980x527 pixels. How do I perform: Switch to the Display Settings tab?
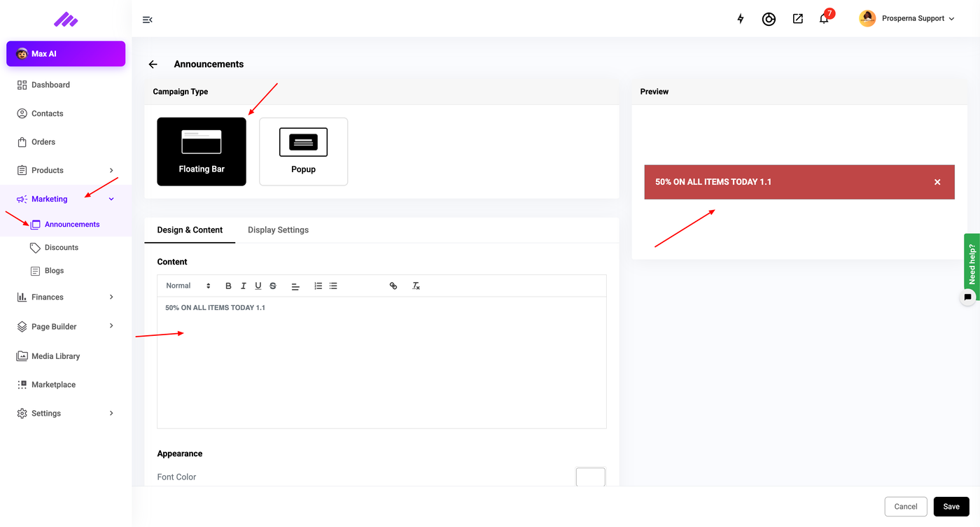tap(278, 230)
